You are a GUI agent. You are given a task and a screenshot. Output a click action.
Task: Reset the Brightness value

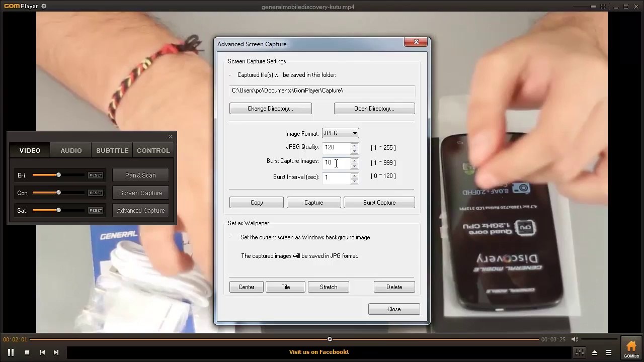[96, 175]
